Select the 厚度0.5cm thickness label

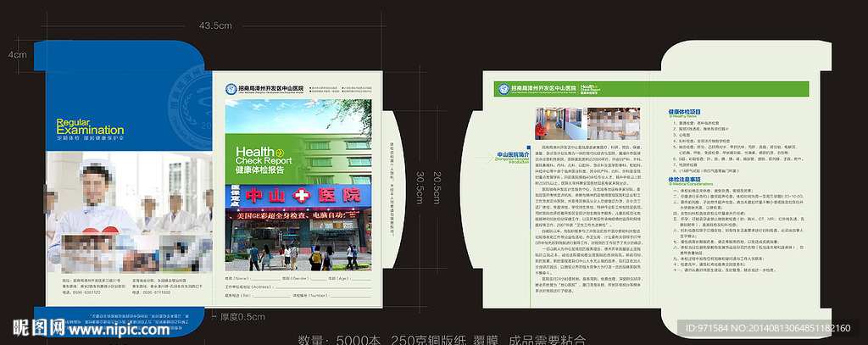click(242, 317)
